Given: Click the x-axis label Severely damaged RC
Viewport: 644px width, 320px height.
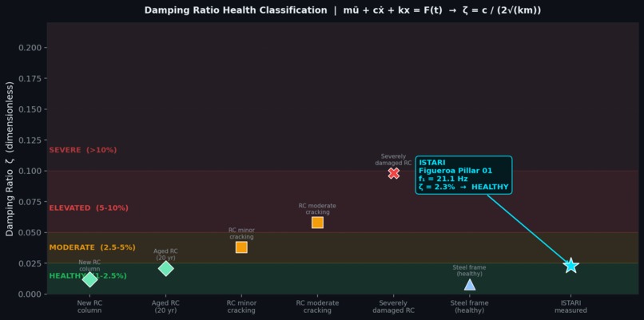Looking at the screenshot, I should [393, 307].
